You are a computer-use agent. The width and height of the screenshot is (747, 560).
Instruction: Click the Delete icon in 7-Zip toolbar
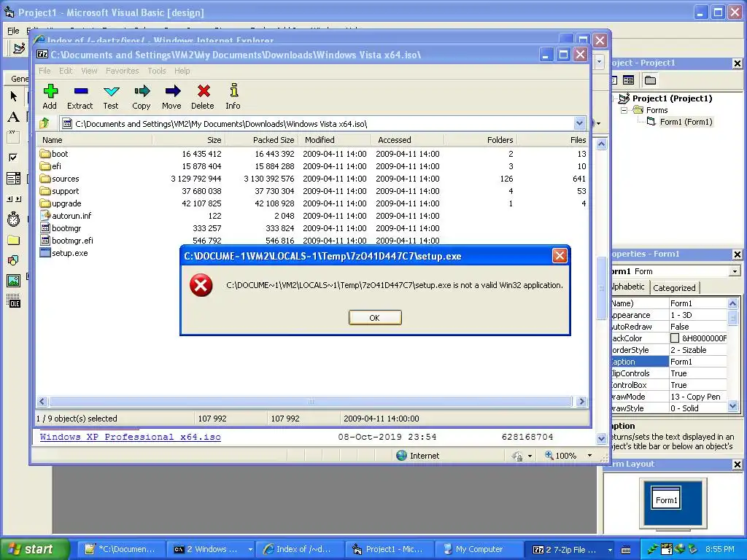pyautogui.click(x=204, y=91)
